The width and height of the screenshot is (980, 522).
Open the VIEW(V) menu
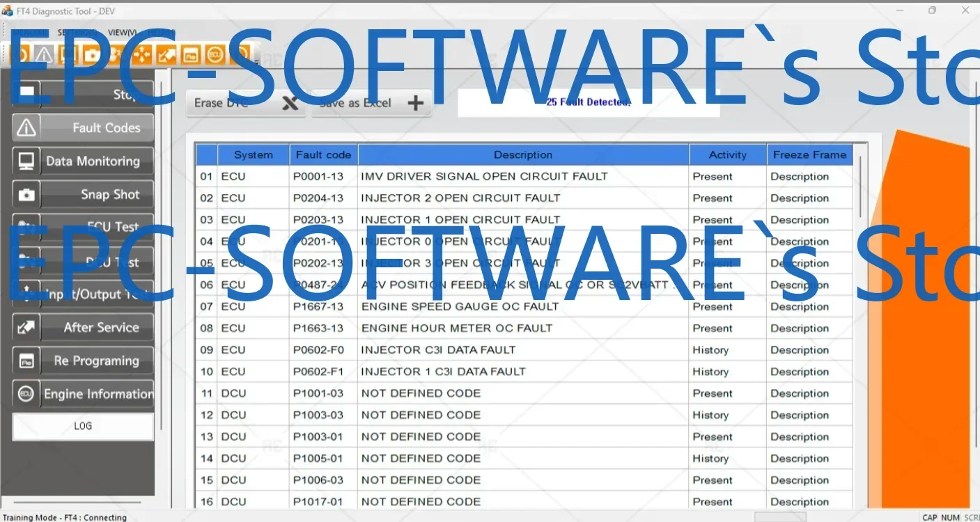coord(123,33)
